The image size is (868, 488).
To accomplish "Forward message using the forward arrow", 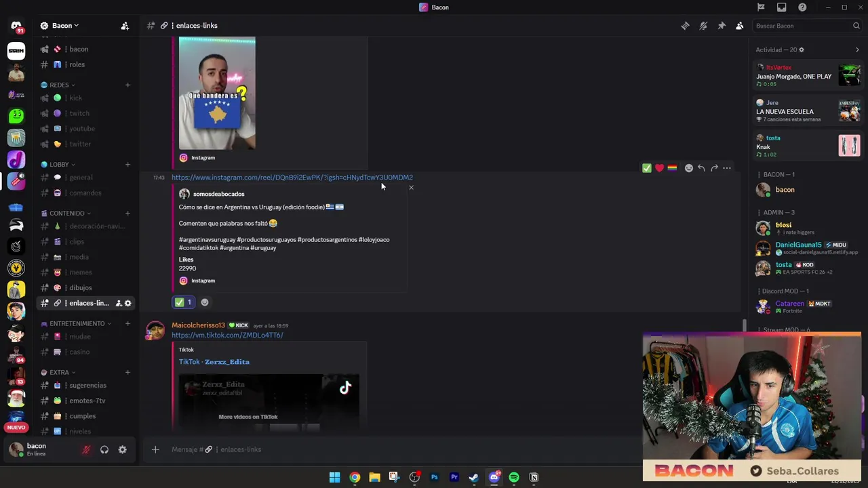I will point(714,168).
